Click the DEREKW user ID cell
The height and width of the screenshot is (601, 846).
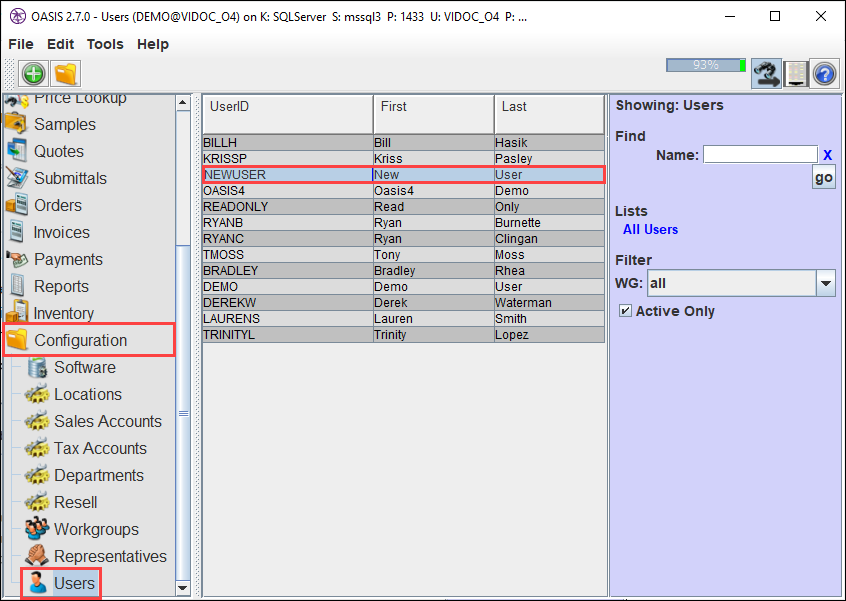pos(288,303)
